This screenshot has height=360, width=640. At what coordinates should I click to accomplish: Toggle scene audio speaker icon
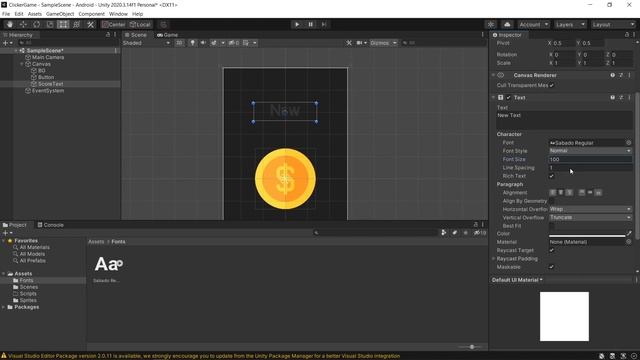click(x=203, y=43)
